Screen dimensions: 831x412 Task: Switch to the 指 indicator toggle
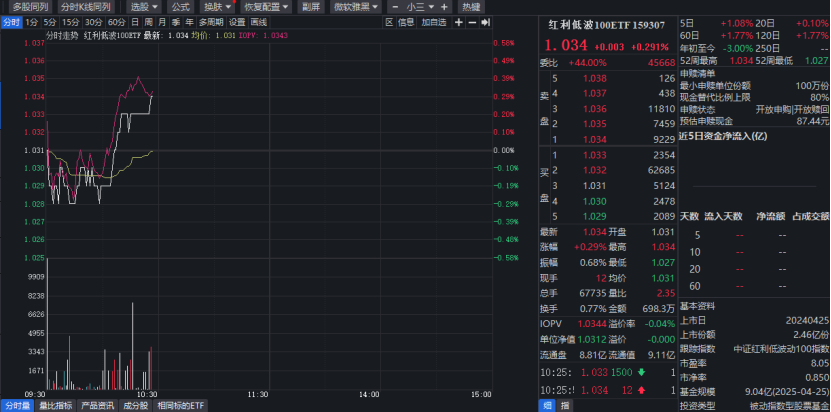(565, 406)
